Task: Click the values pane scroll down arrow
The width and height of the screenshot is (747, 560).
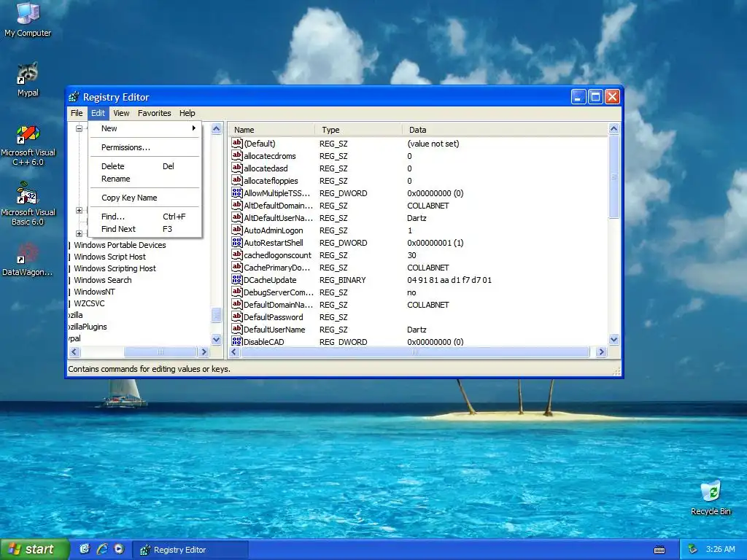Action: 614,340
